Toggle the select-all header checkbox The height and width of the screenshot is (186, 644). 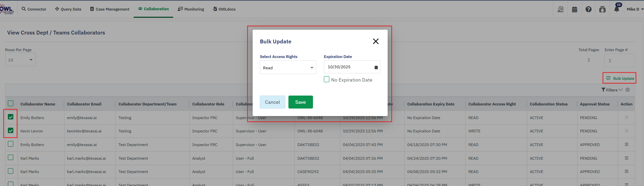(x=11, y=103)
